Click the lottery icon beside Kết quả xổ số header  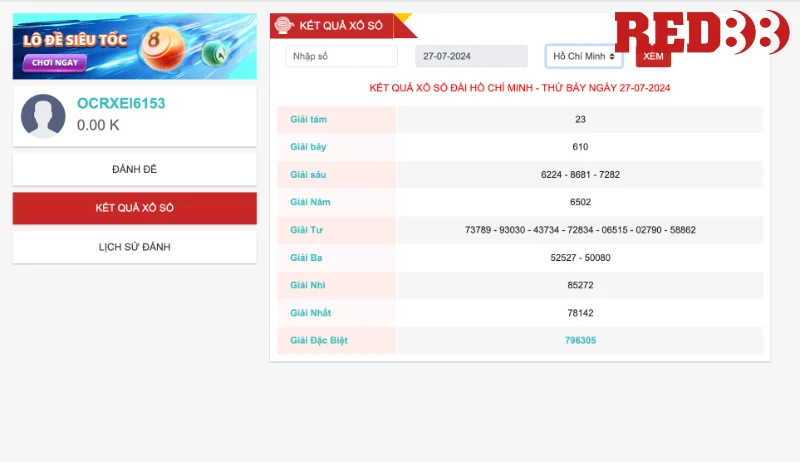[284, 25]
